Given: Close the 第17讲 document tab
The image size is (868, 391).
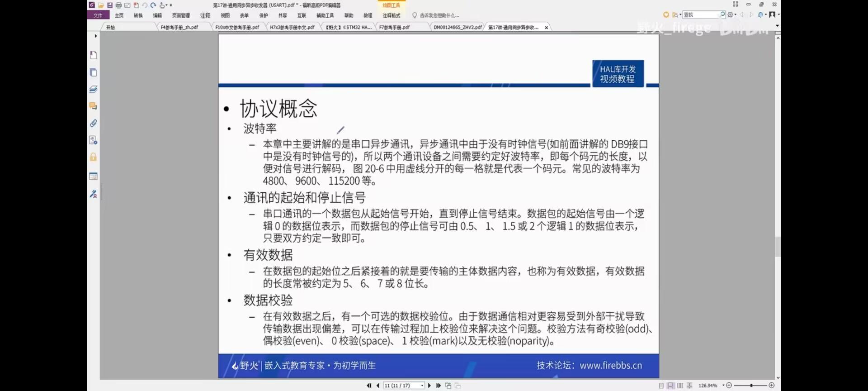Looking at the screenshot, I should (x=546, y=28).
